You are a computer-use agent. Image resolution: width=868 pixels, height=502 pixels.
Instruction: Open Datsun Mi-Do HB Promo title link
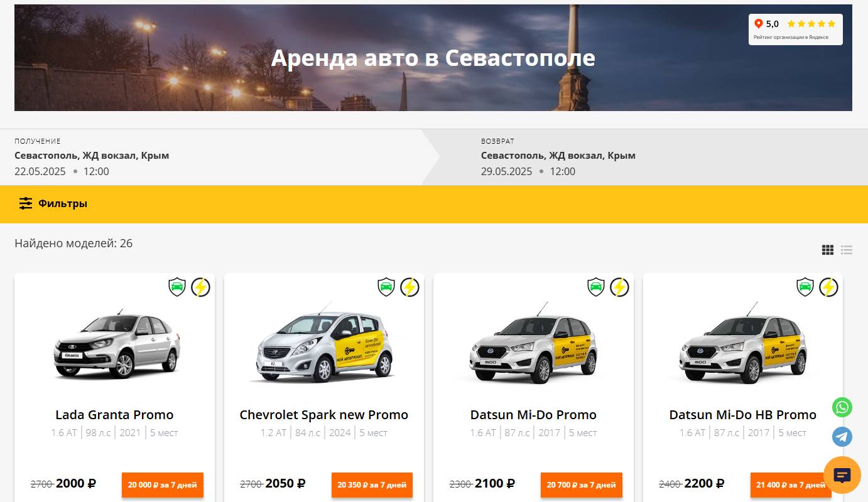[743, 415]
